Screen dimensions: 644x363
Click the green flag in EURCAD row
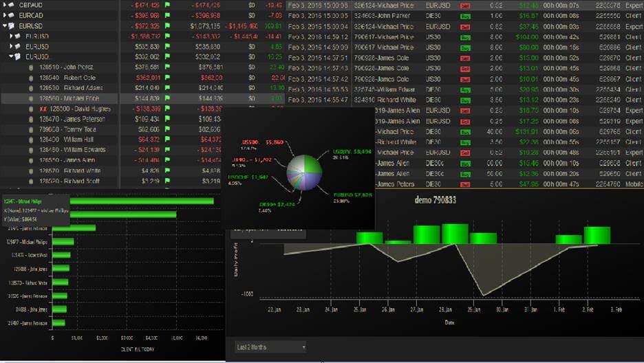point(167,15)
